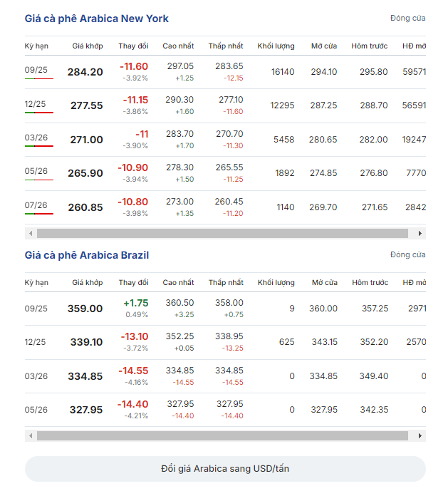Click the change value -11.15
Screen dimensions: 448x491
point(135,100)
